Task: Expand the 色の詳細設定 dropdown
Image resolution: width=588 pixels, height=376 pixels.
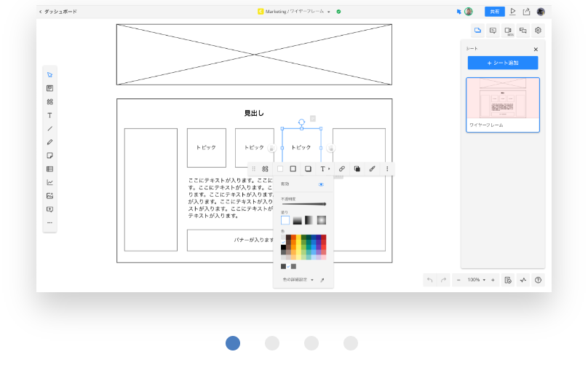Action: (298, 280)
